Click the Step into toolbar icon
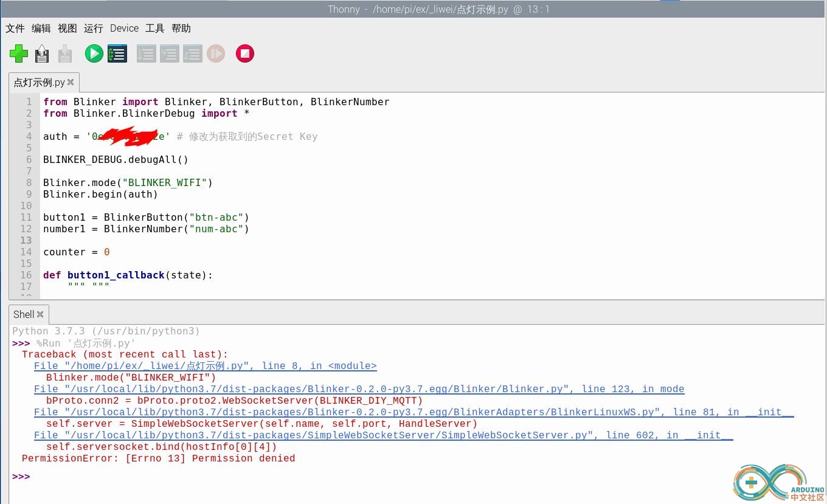 point(169,54)
